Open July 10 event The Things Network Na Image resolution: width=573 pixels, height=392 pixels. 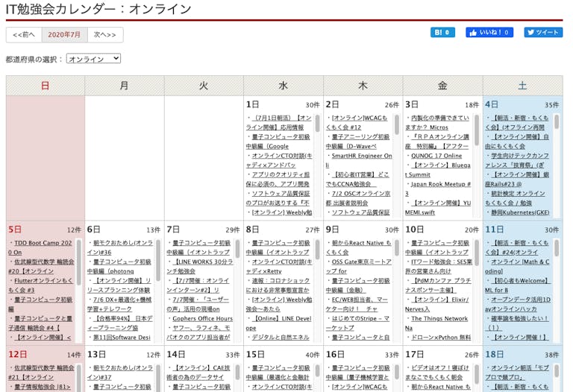[436, 323]
